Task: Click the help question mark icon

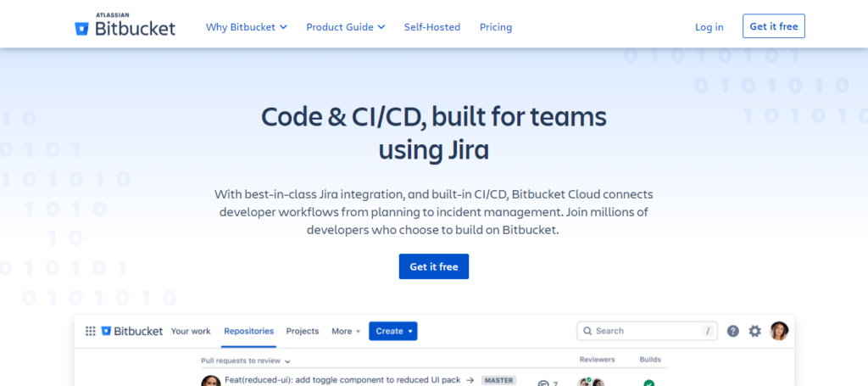Action: coord(733,331)
